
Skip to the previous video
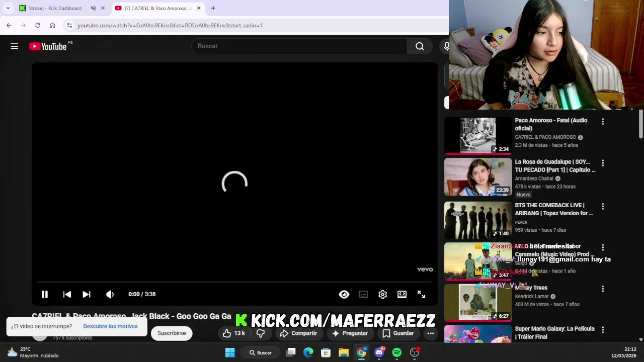(x=67, y=295)
